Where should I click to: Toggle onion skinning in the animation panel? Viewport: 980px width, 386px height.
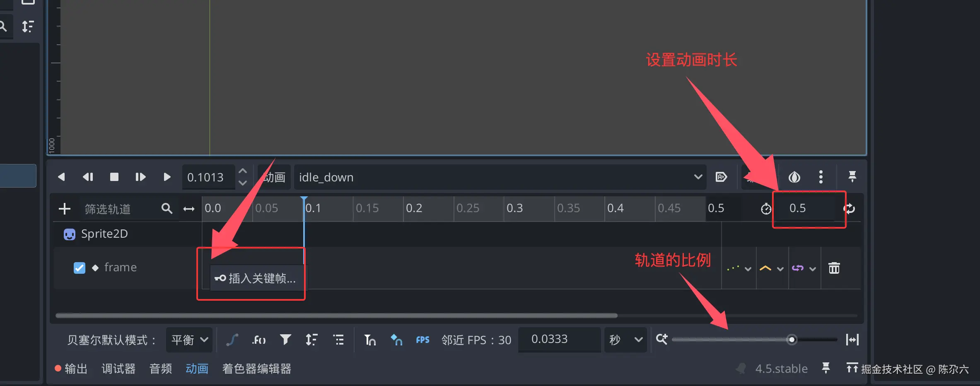794,177
